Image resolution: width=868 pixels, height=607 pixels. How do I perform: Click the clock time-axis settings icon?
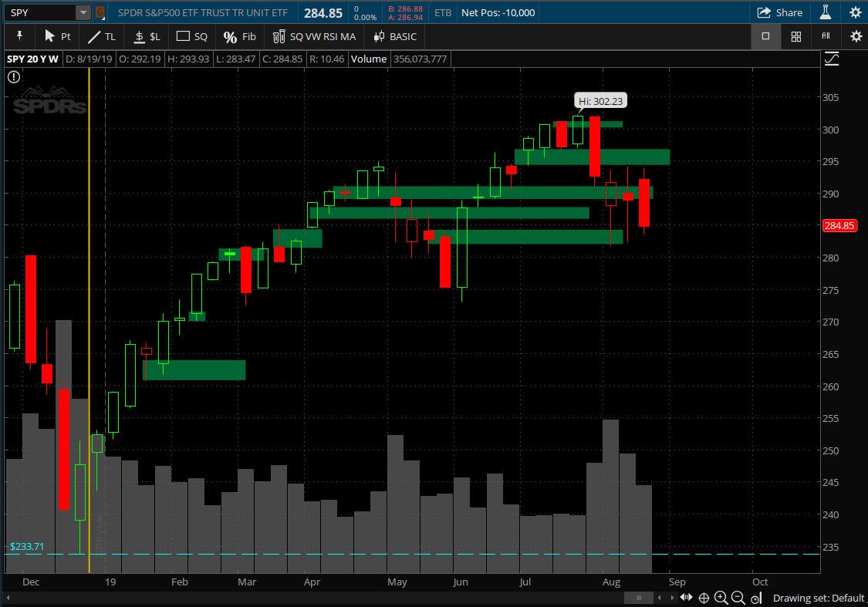[756, 599]
